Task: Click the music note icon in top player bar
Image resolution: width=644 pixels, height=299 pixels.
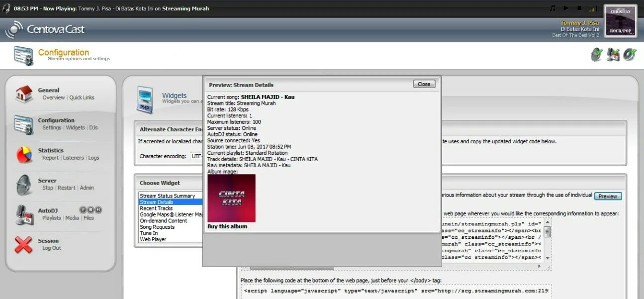Action: point(552,8)
